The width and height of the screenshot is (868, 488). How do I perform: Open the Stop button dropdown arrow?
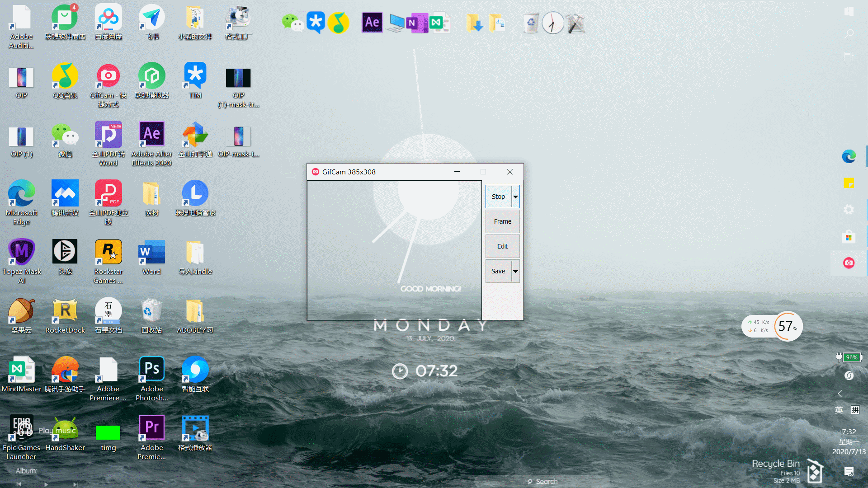(x=515, y=197)
